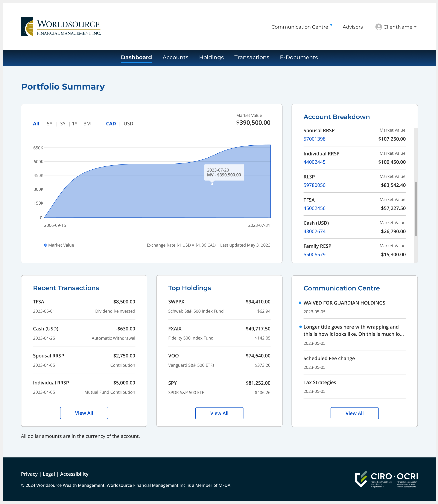Screen dimensions: 438x504
Task: Select the CAD currency option
Action: tap(111, 124)
